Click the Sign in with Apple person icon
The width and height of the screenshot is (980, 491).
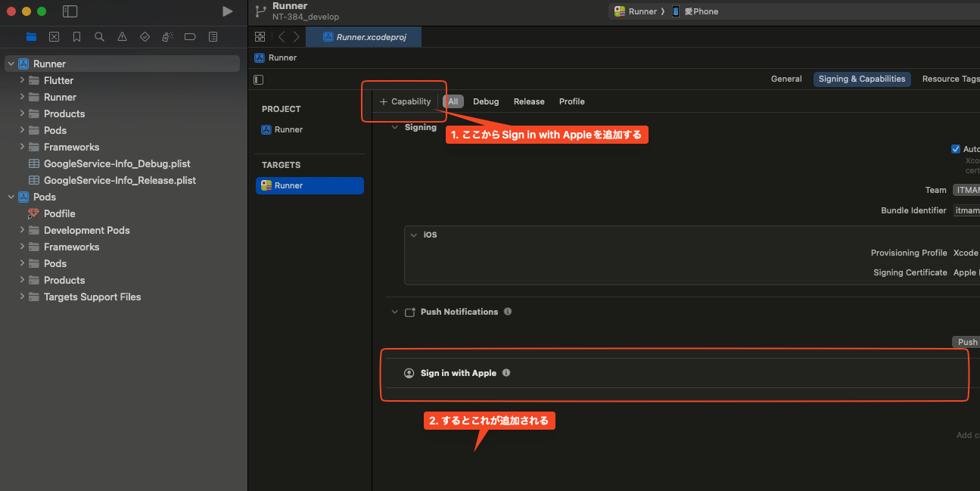click(x=409, y=373)
